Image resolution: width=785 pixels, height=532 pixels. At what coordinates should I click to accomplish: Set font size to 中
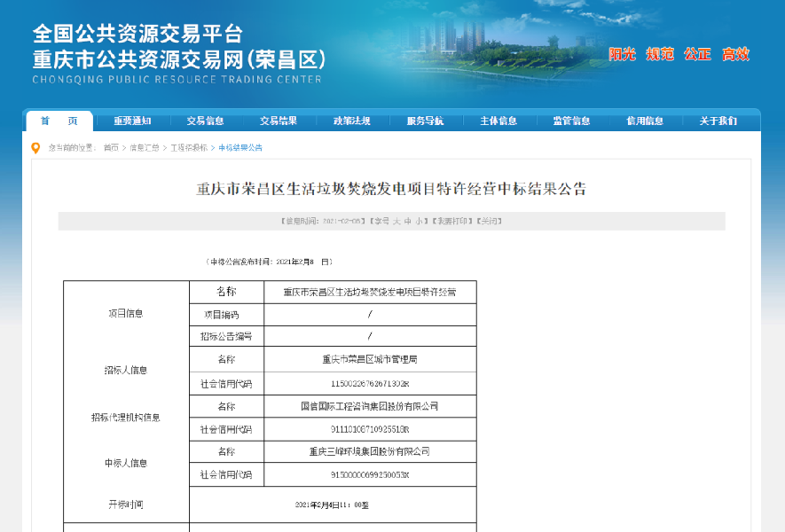[406, 221]
